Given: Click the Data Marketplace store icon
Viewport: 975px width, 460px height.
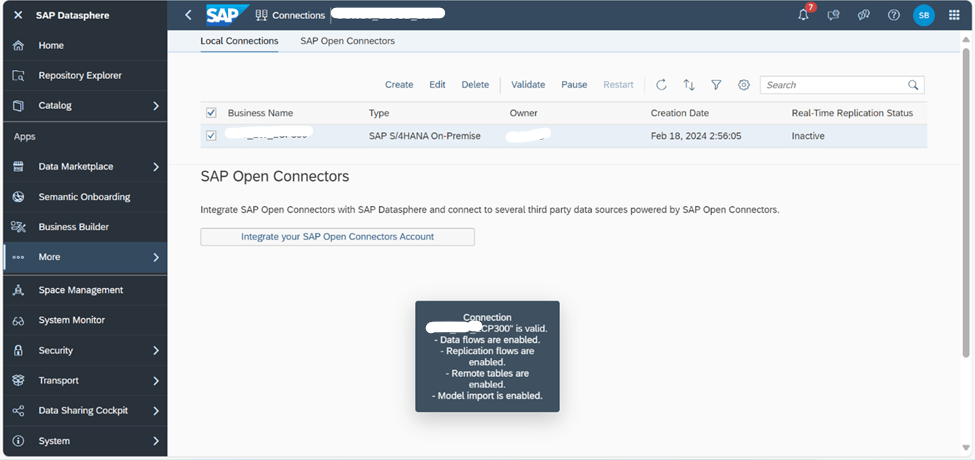Looking at the screenshot, I should [19, 167].
